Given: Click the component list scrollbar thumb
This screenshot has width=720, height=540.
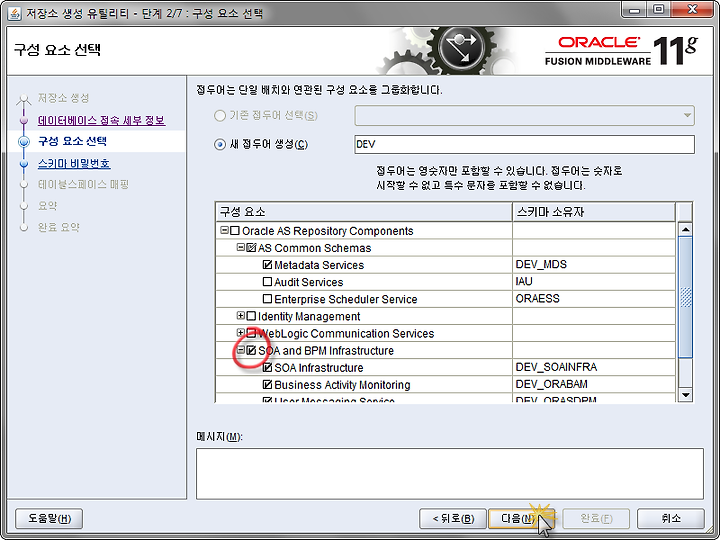Looking at the screenshot, I should 685,297.
